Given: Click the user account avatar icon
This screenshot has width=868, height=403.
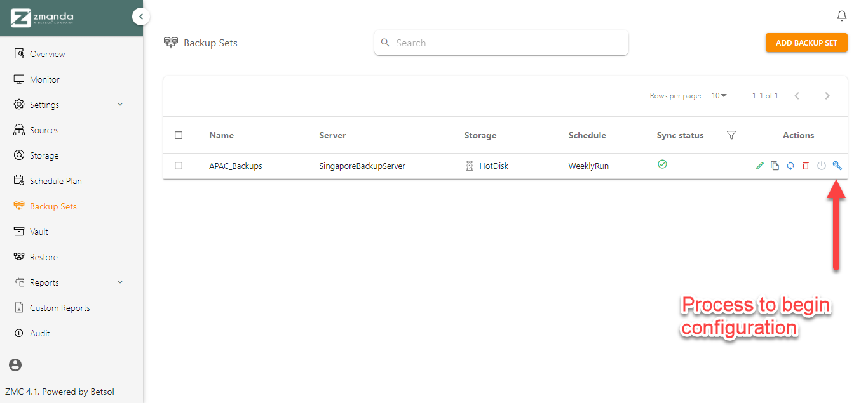Looking at the screenshot, I should [x=15, y=365].
